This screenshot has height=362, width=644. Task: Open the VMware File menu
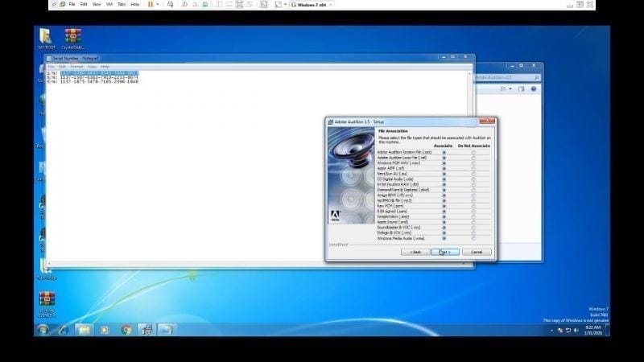72,5
